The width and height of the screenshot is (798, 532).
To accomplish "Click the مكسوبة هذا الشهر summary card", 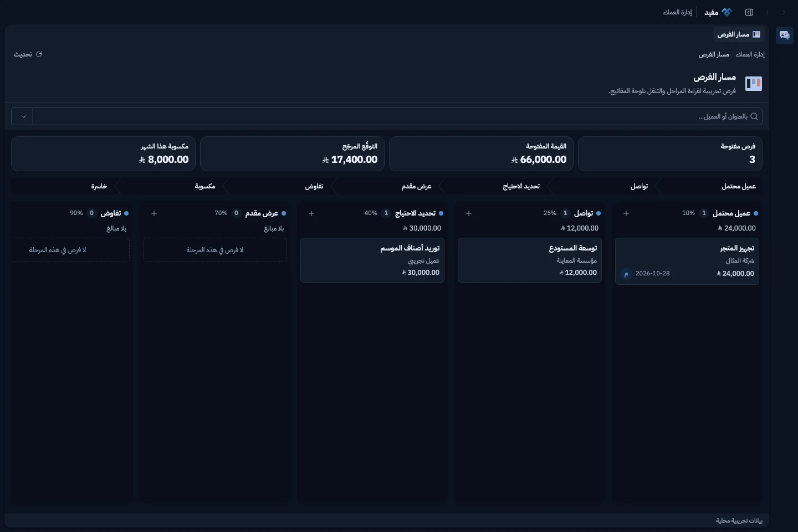I will click(103, 154).
